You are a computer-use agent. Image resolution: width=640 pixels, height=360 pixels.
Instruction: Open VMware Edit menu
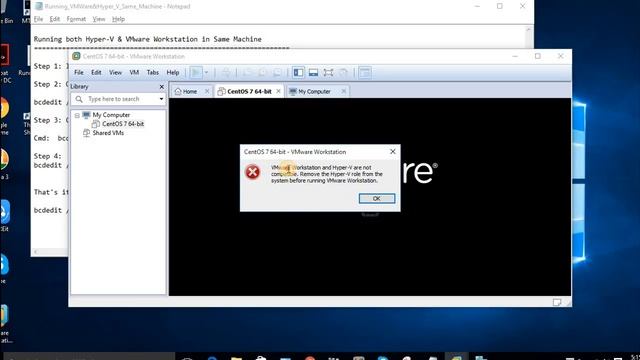coord(96,72)
